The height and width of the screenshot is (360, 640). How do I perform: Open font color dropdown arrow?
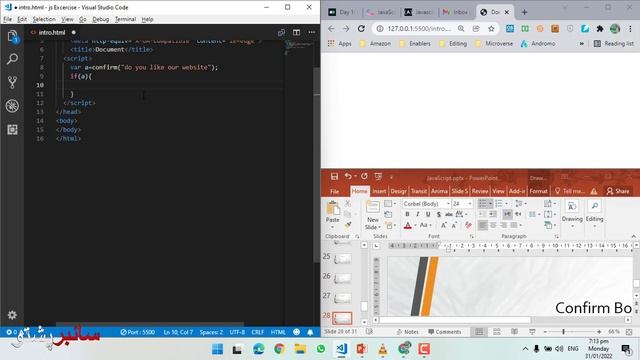[416, 225]
